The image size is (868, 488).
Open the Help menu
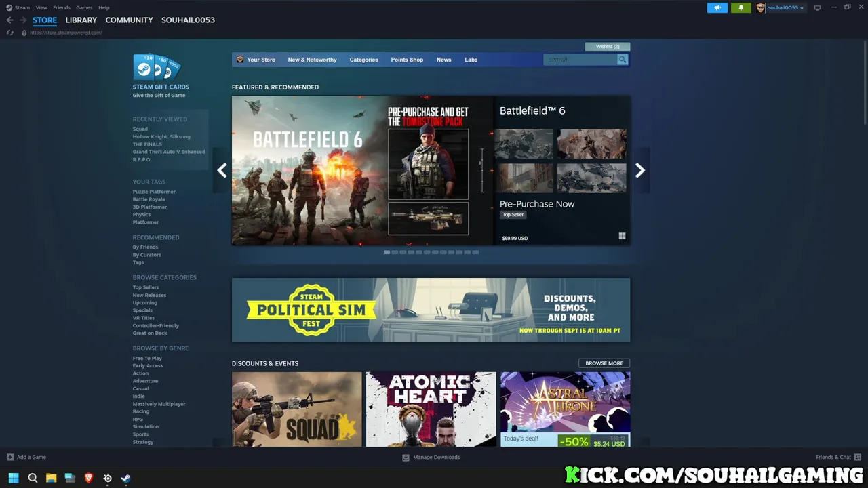(104, 7)
